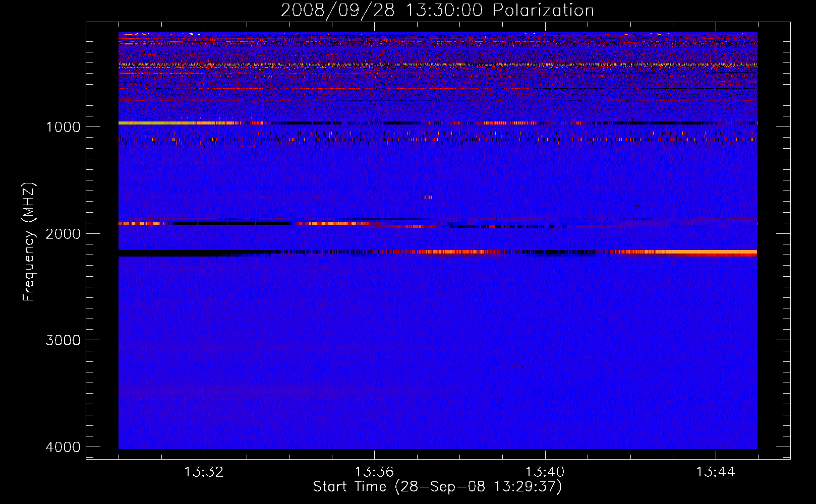Click the 2000 frequency tick label
The width and height of the screenshot is (816, 504).
point(63,234)
